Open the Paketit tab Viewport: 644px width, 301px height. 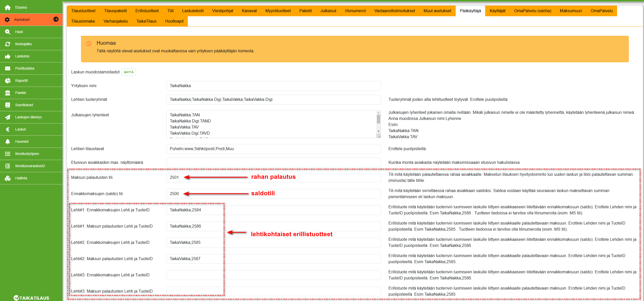(x=305, y=11)
